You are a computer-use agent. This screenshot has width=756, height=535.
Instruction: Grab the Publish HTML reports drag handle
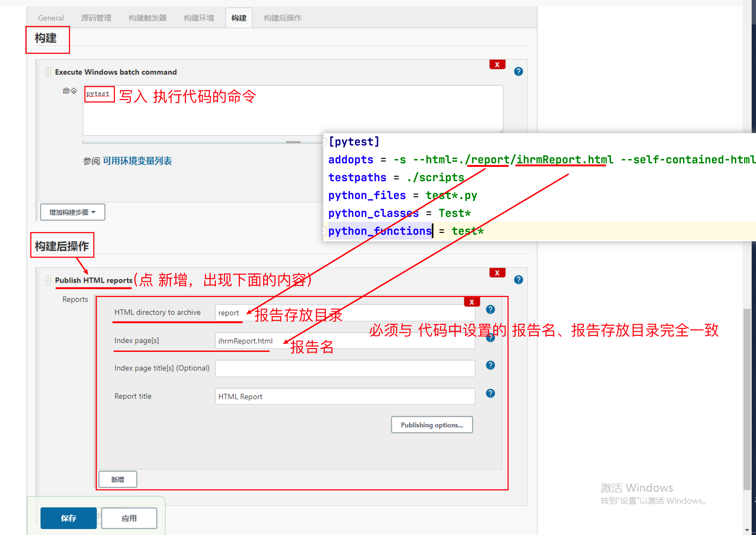[48, 280]
